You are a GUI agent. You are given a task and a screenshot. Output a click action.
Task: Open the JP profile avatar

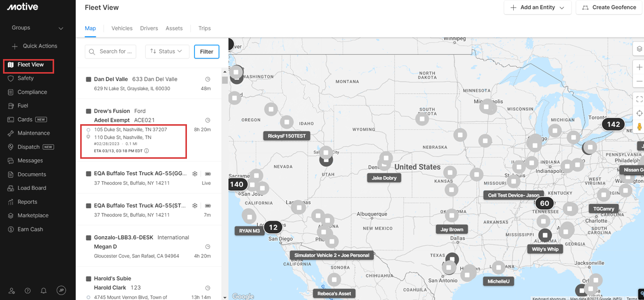(x=61, y=290)
